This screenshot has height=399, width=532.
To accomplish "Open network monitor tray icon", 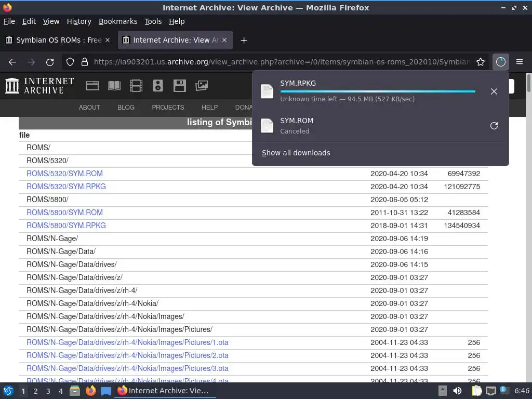I will (x=490, y=391).
